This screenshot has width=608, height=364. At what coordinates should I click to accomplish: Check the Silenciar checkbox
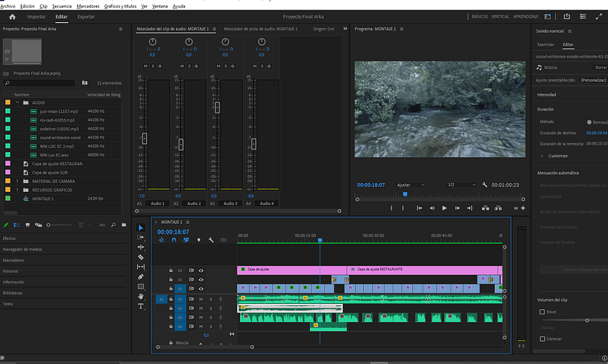[542, 339]
